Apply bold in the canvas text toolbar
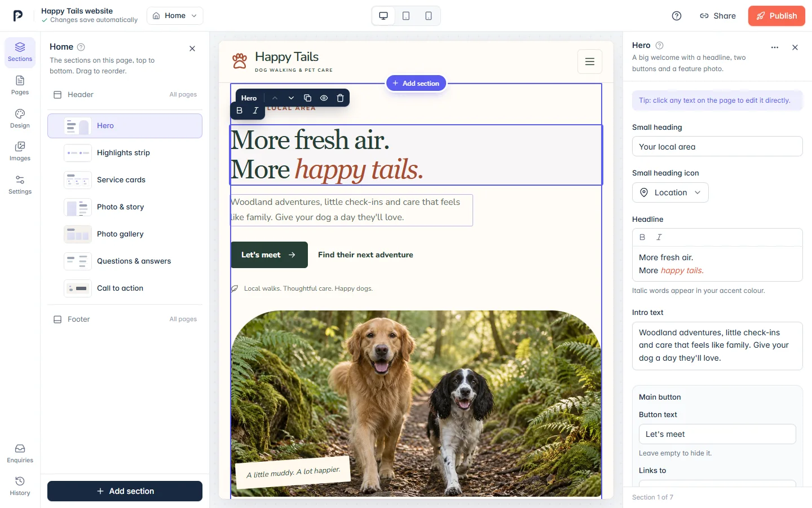Viewport: 812px width, 508px height. point(240,111)
